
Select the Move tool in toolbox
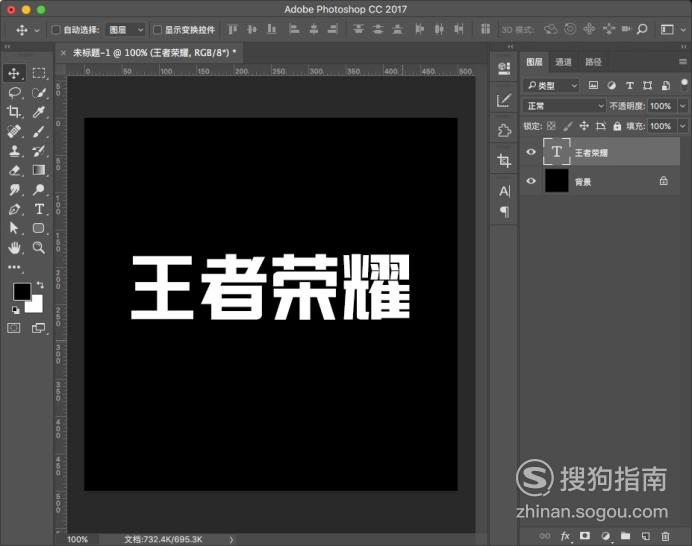14,73
